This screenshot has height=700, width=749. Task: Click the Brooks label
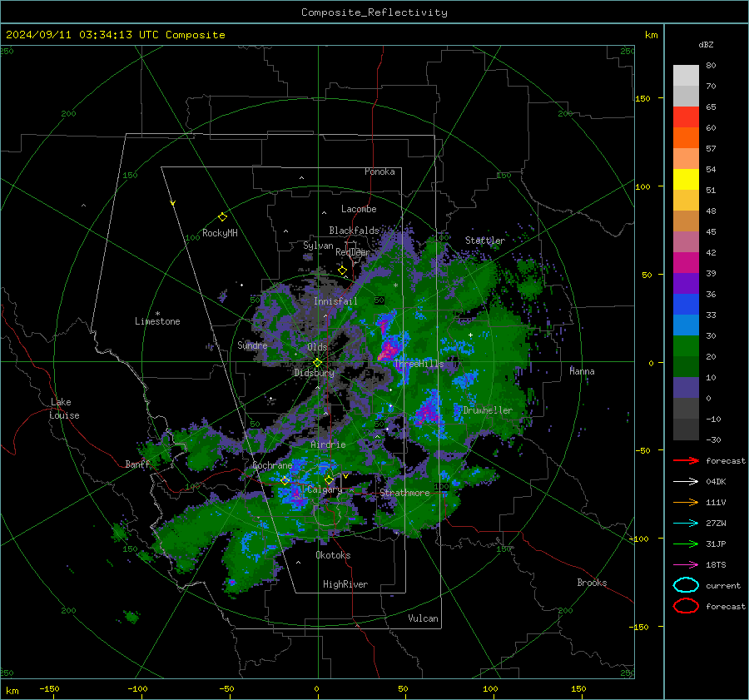pos(592,583)
